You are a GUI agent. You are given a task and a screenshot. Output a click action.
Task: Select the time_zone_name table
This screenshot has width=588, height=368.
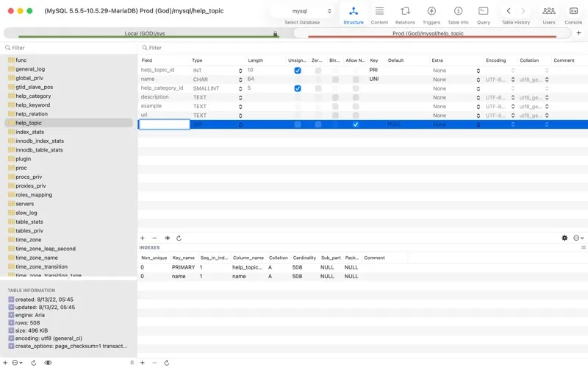click(36, 258)
